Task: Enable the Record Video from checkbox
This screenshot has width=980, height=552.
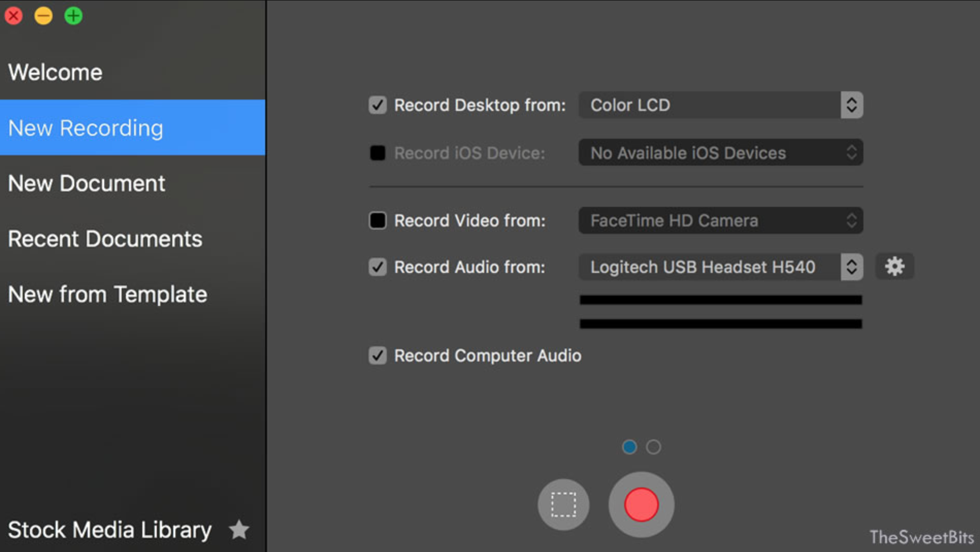Action: tap(378, 221)
